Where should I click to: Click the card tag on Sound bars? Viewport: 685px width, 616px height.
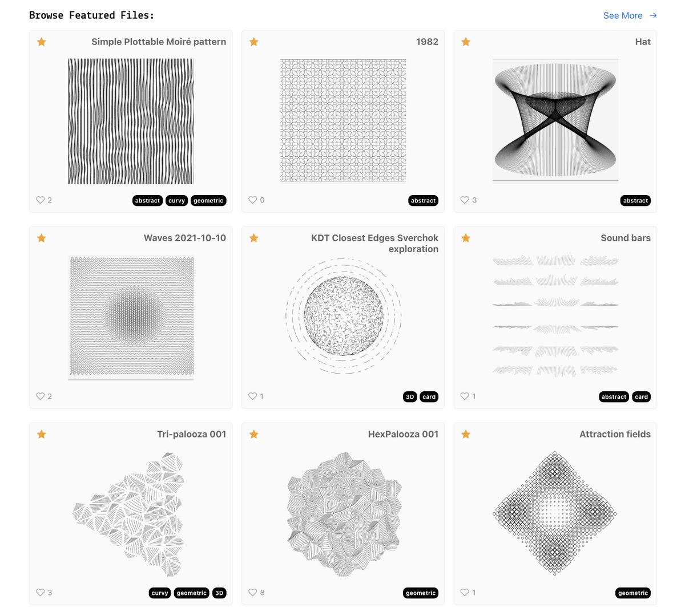tap(641, 396)
